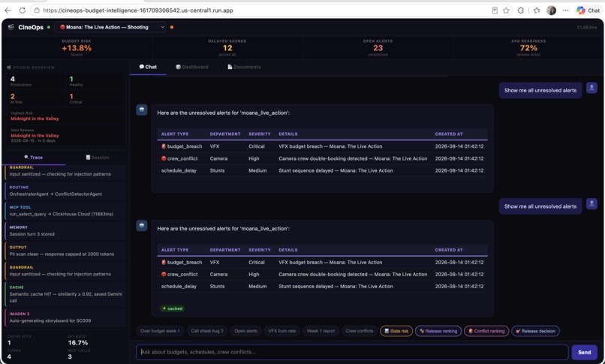605x364 pixels.
Task: Click 'Week 1 report' suggestion chip
Action: pos(321,331)
